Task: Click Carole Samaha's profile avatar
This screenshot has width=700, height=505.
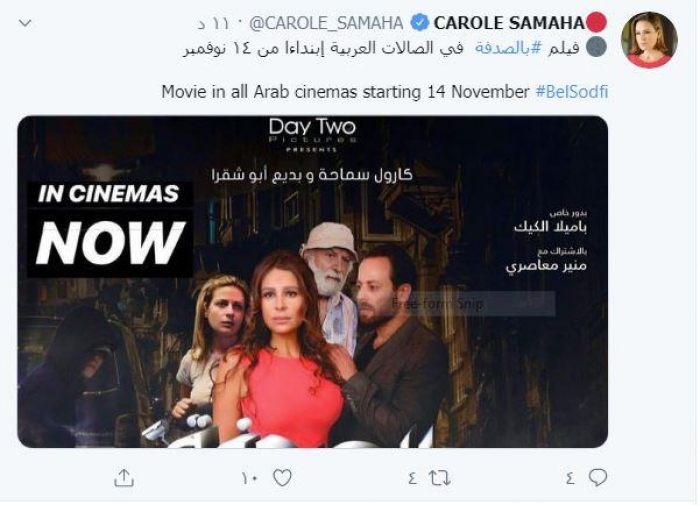Action: point(649,39)
